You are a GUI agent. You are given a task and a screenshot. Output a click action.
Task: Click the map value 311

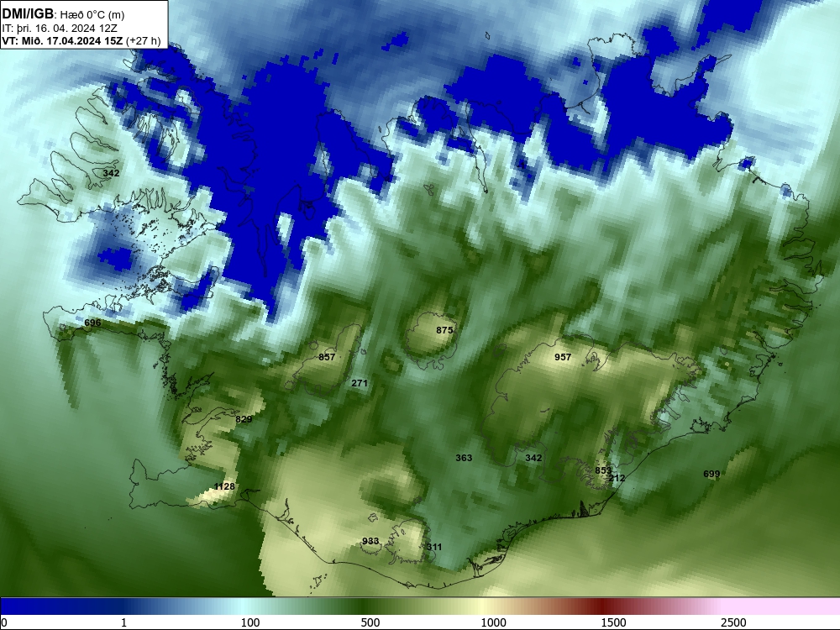pos(434,547)
